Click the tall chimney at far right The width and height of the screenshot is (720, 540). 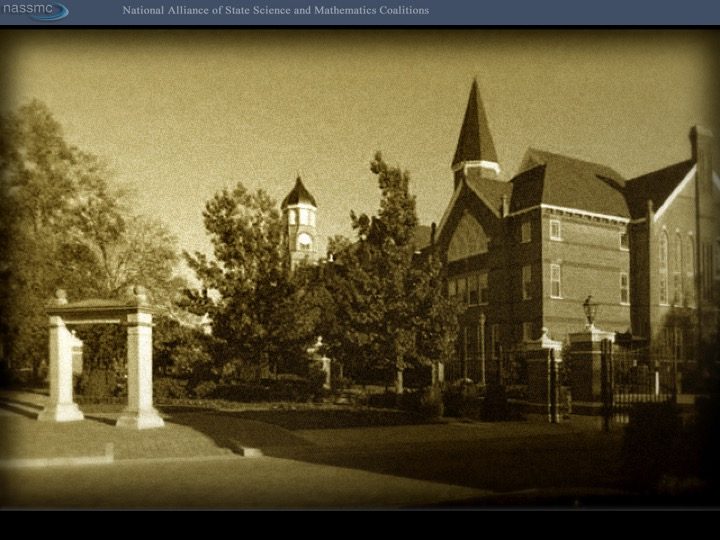tap(700, 150)
